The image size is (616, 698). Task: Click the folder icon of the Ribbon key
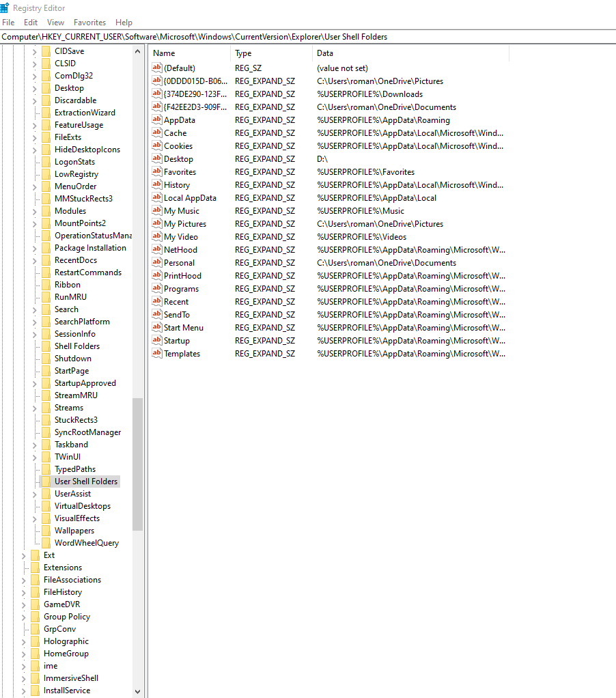(46, 284)
